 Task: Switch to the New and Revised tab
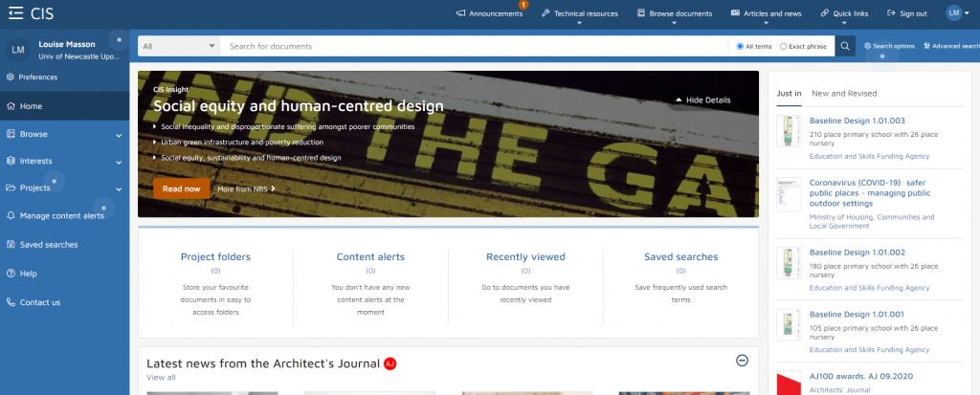(x=844, y=94)
